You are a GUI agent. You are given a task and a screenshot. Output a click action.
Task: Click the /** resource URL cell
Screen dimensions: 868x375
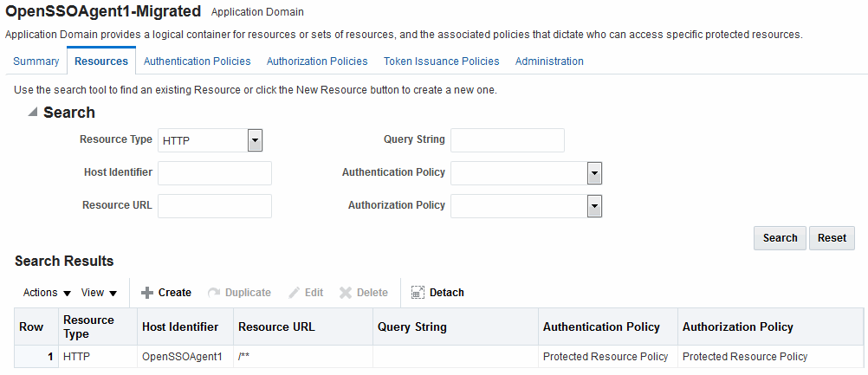[303, 357]
